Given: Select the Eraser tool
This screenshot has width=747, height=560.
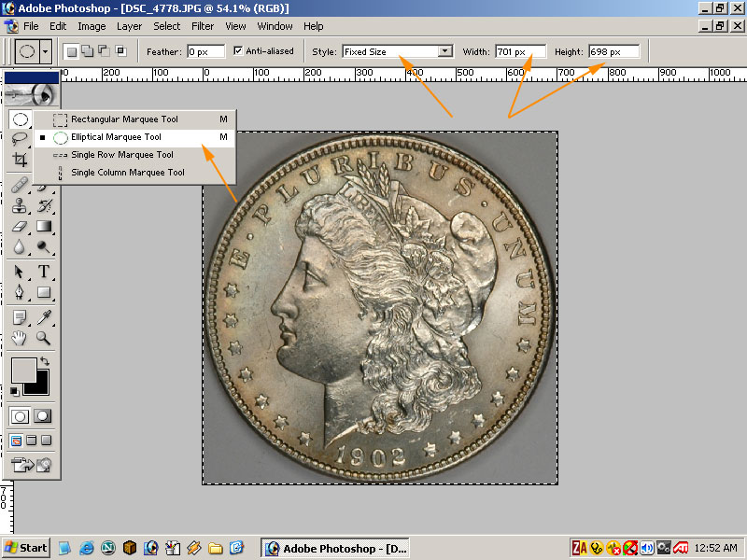Looking at the screenshot, I should [20, 226].
